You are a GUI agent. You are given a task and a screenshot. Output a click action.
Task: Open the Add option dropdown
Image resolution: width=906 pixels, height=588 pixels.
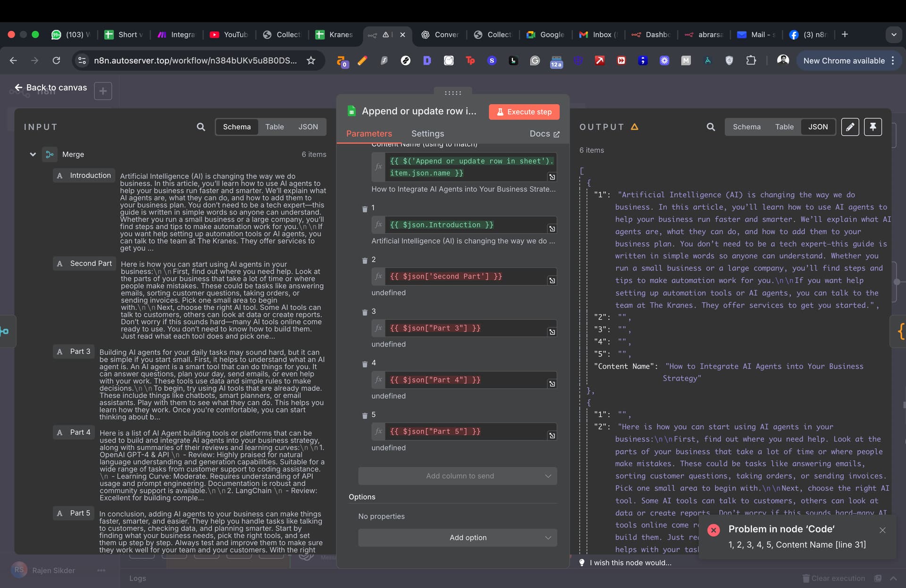[x=458, y=538]
